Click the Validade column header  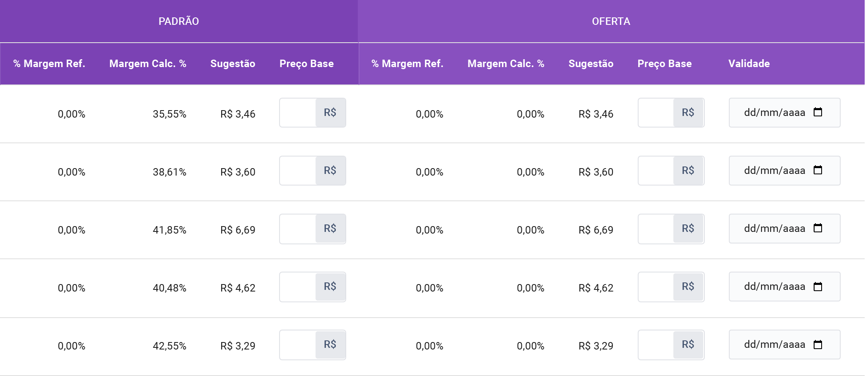[x=749, y=63]
